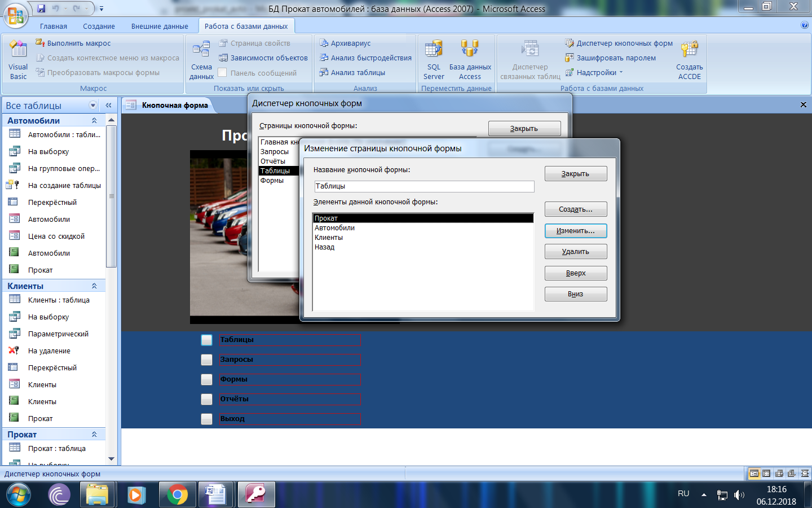Image resolution: width=812 pixels, height=508 pixels.
Task: Switch to Form view in status bar
Action: (754, 474)
